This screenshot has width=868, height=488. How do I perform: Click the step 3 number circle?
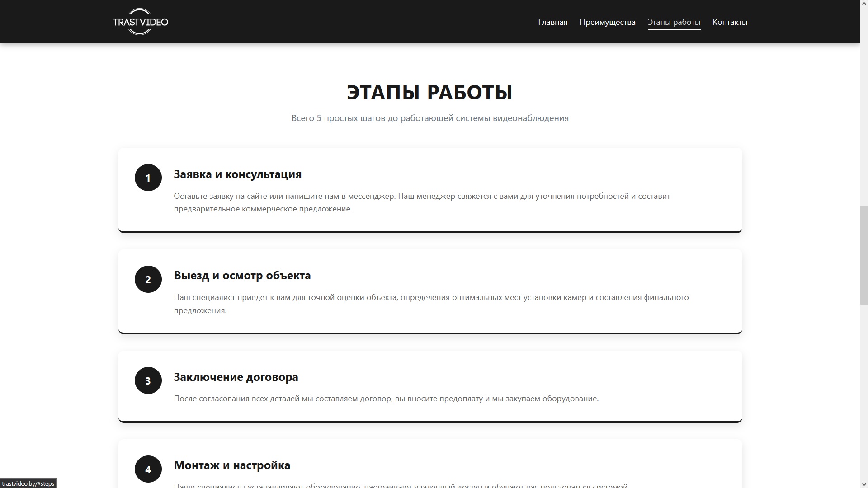(148, 380)
